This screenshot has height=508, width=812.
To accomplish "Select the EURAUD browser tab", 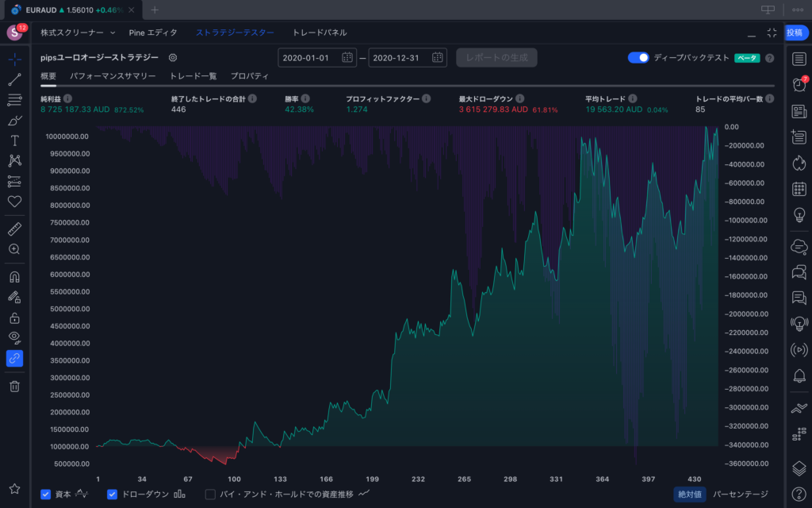I will (x=73, y=10).
